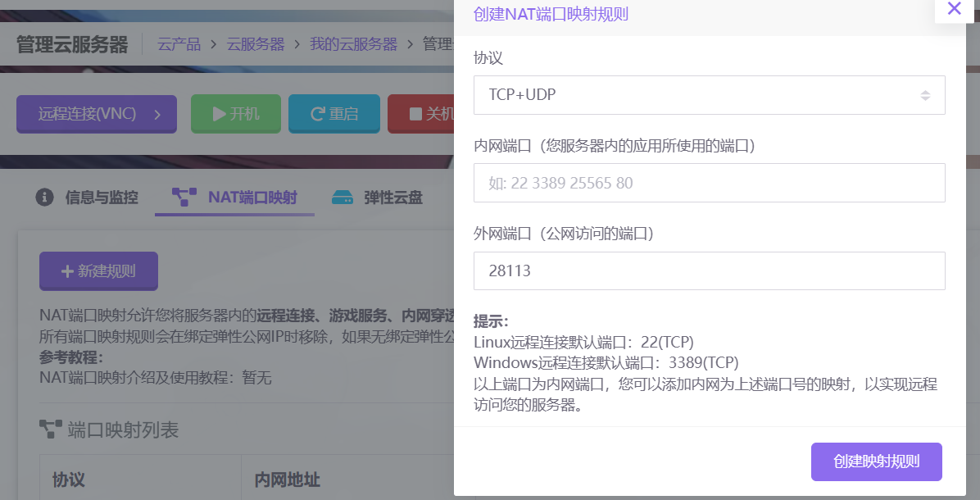Navigate to 我的云服务器 breadcrumb
Viewport: 980px width, 500px height.
tap(353, 44)
